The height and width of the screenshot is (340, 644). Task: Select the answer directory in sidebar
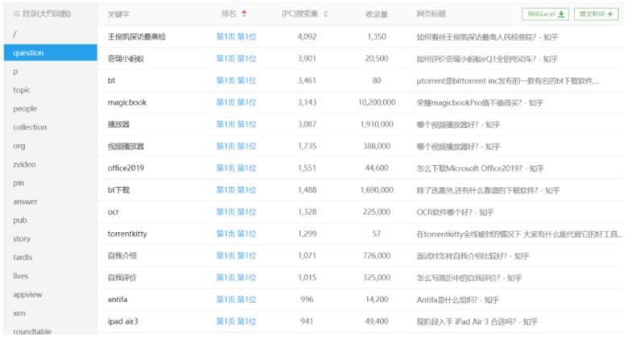click(x=26, y=201)
